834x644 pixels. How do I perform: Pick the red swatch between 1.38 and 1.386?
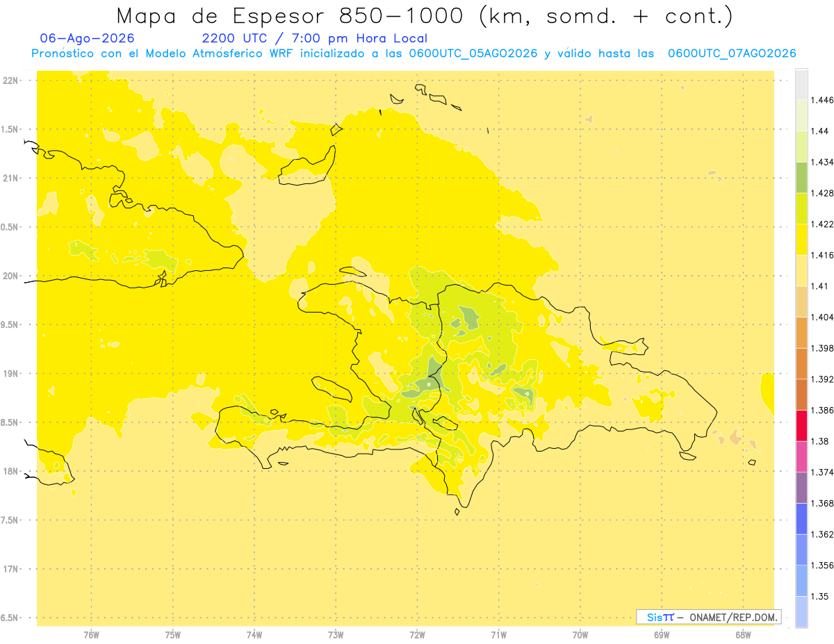pos(801,425)
